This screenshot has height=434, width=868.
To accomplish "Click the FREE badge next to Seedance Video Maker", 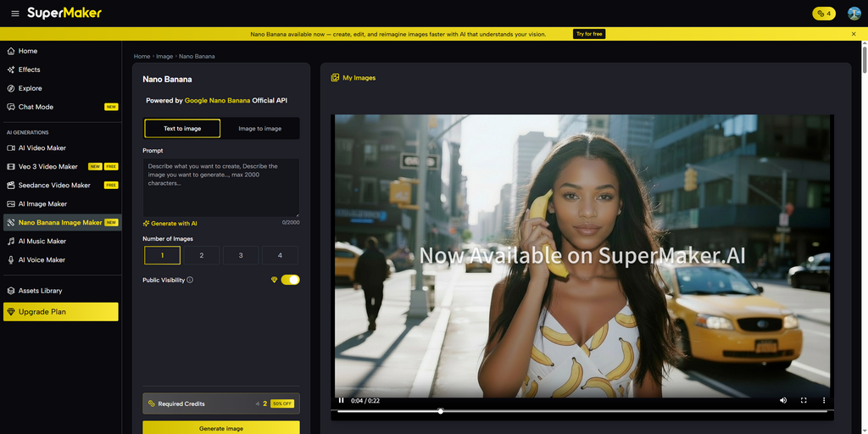I will pyautogui.click(x=111, y=186).
